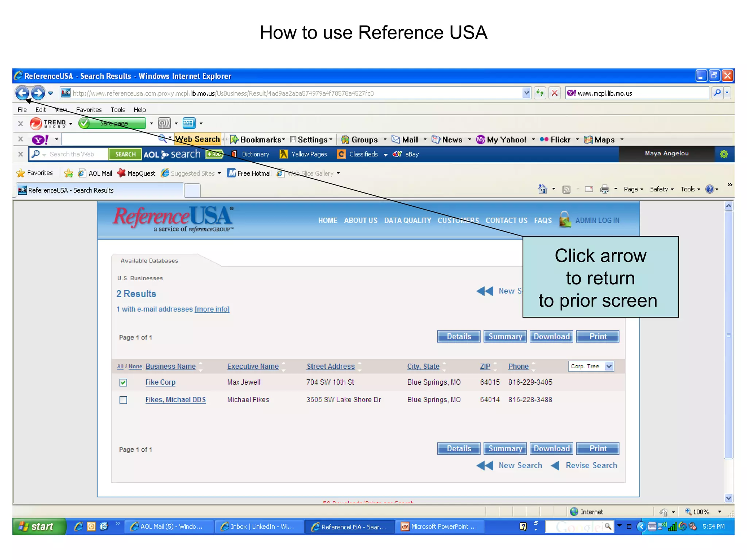
Task: Open the Edit menu
Action: (40, 110)
